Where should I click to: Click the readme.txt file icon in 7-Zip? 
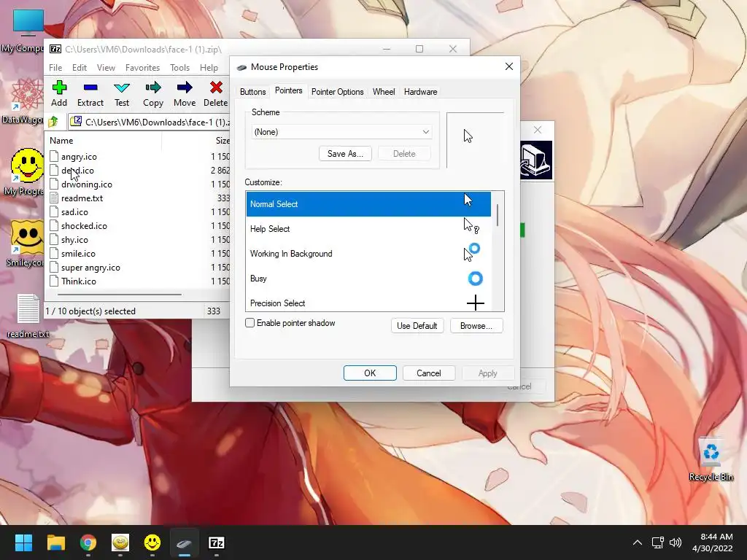coord(54,198)
